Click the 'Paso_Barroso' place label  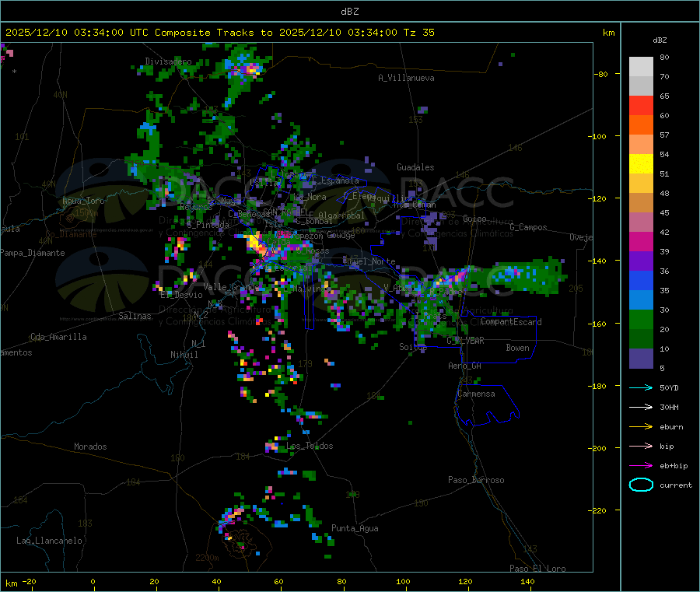pos(476,480)
